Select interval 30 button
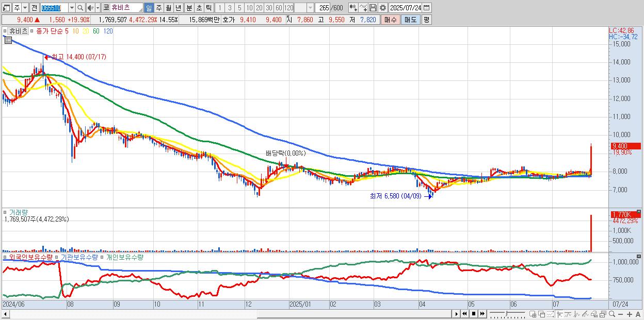Image resolution: width=644 pixels, height=320 pixels. point(268,8)
